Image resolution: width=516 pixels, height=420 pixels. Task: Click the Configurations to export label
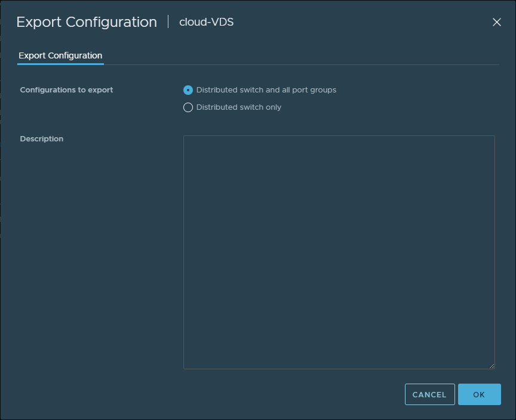tap(66, 89)
